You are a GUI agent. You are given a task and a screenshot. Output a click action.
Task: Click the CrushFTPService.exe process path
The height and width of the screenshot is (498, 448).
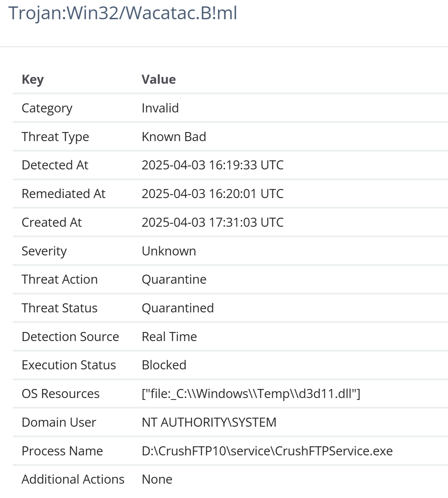click(267, 451)
